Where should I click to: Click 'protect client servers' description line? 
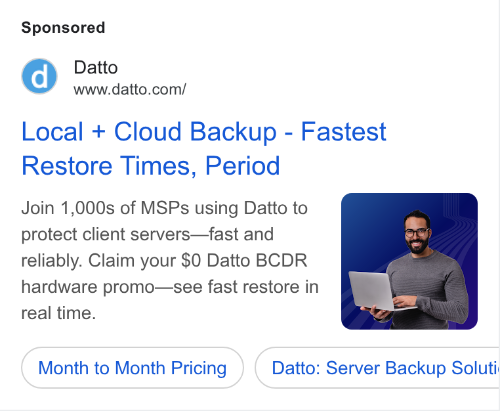pyautogui.click(x=106, y=234)
